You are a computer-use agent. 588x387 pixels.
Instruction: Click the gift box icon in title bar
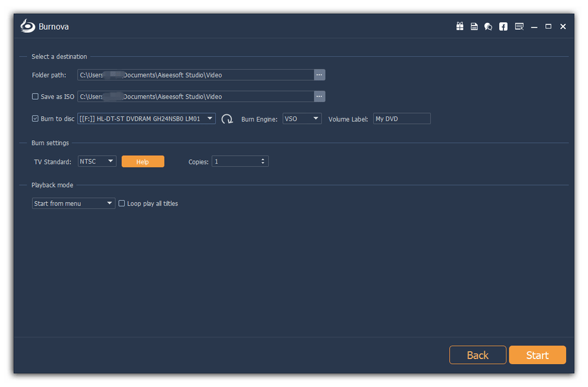(459, 27)
